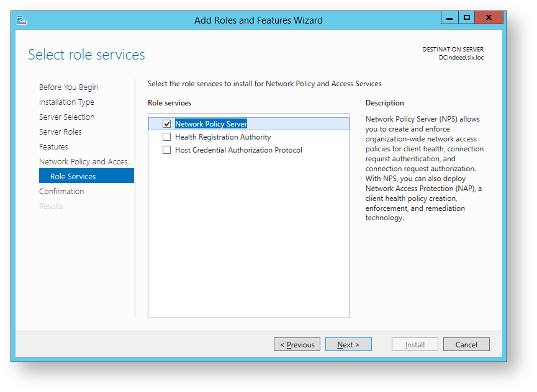This screenshot has height=392, width=537.
Task: Select Network Policy and Access Services step
Action: click(x=86, y=162)
